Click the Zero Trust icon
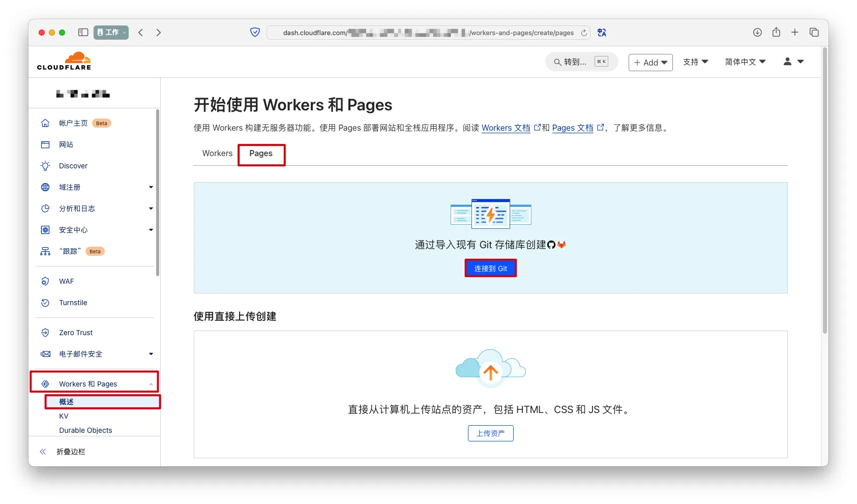This screenshot has width=857, height=504. [x=45, y=333]
